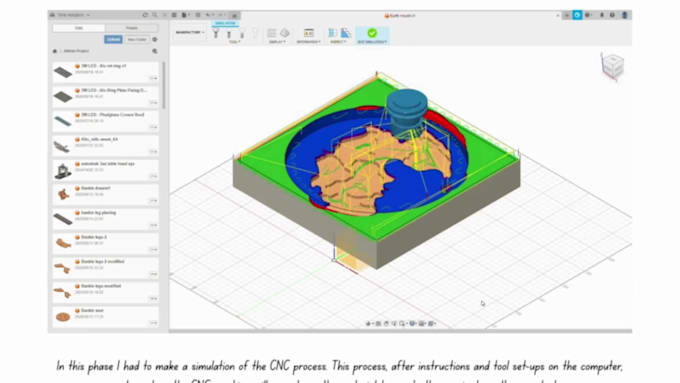Image resolution: width=680 pixels, height=383 pixels.
Task: Click the pan hand icon in navigation bar
Action: [386, 324]
